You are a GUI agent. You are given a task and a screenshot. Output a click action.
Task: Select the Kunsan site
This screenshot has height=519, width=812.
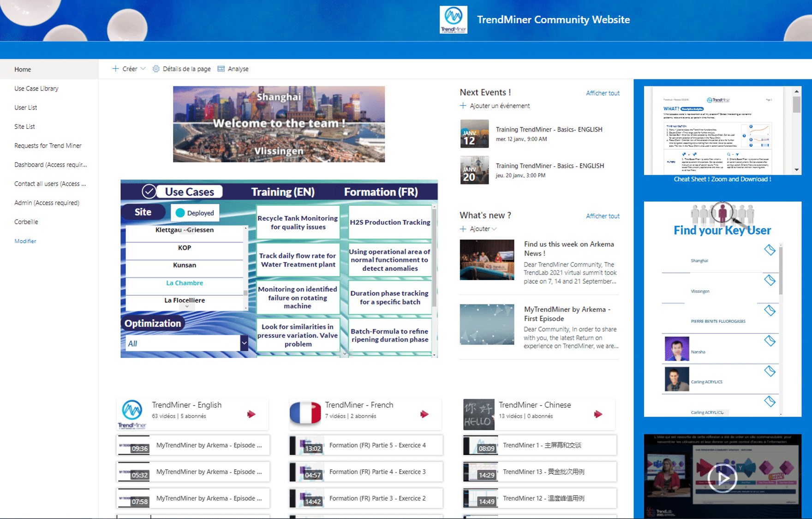(x=185, y=265)
